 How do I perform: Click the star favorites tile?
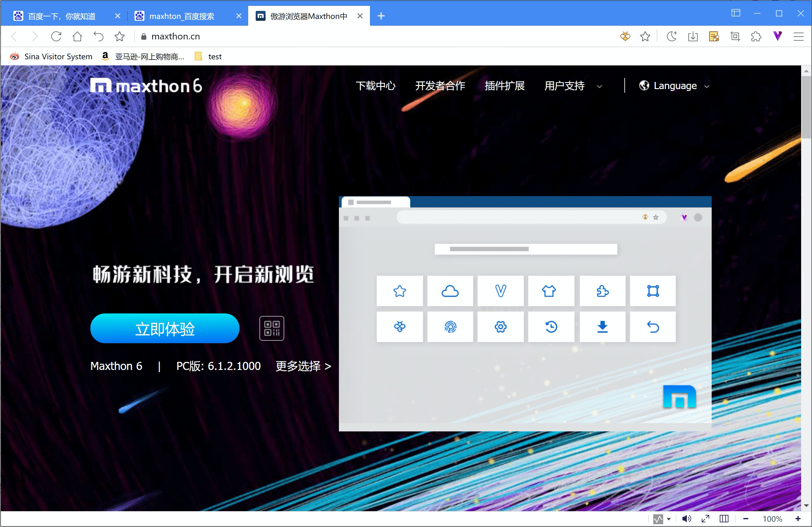pos(399,291)
